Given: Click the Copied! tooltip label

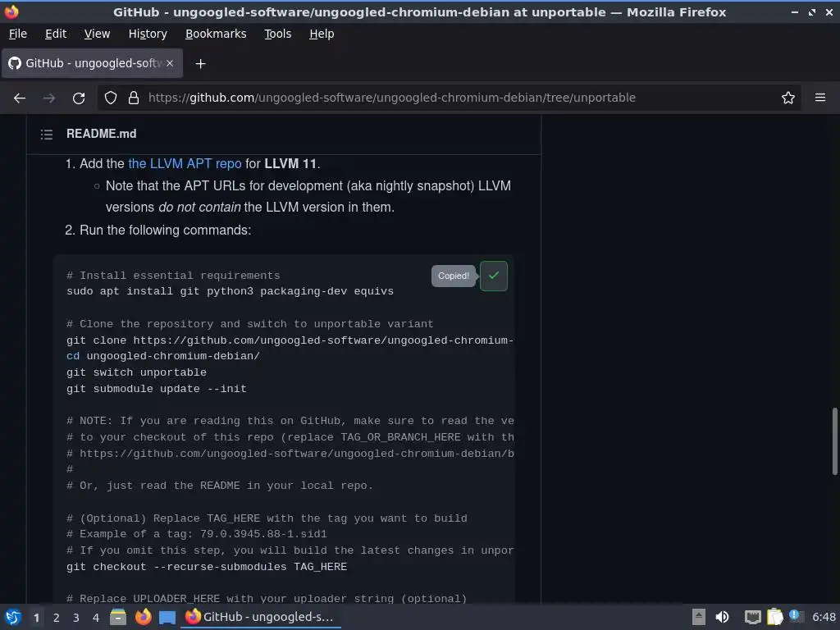Looking at the screenshot, I should coord(453,276).
